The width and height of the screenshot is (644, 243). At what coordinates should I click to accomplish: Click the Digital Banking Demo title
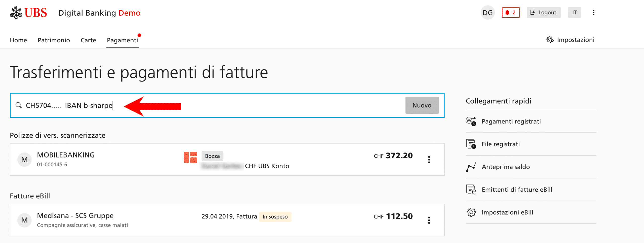click(99, 13)
